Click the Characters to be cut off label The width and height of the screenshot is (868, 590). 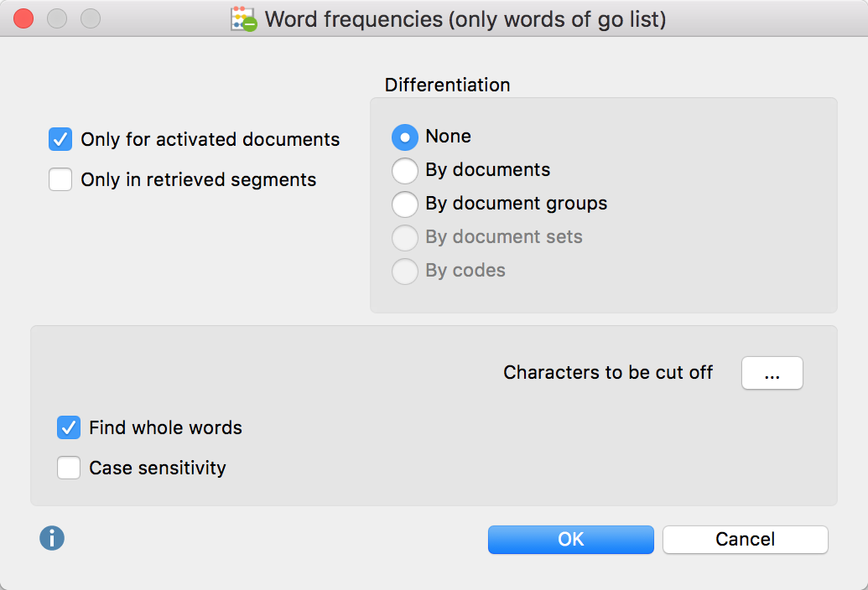[608, 373]
